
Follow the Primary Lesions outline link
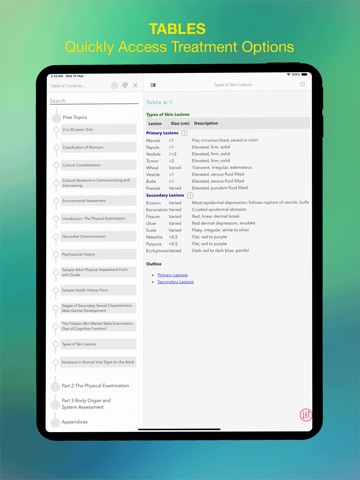click(172, 275)
